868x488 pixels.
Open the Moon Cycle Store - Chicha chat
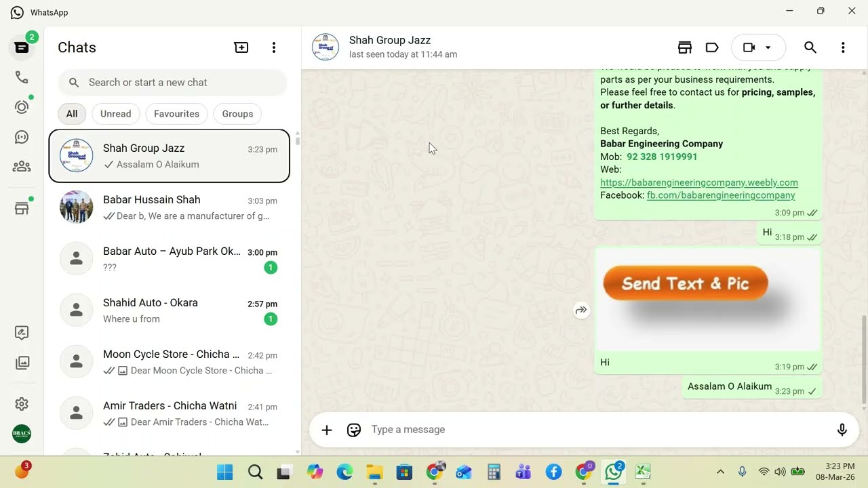click(x=170, y=362)
